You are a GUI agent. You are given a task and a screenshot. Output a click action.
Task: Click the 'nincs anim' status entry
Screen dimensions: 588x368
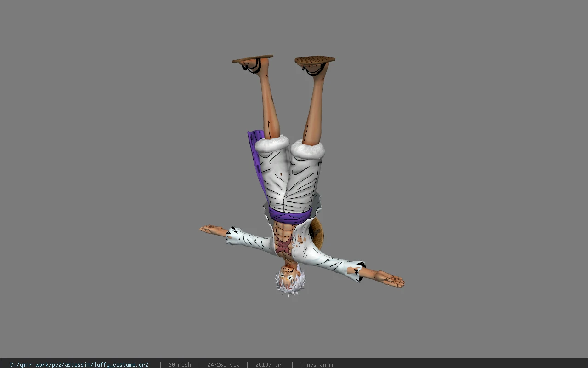click(317, 365)
